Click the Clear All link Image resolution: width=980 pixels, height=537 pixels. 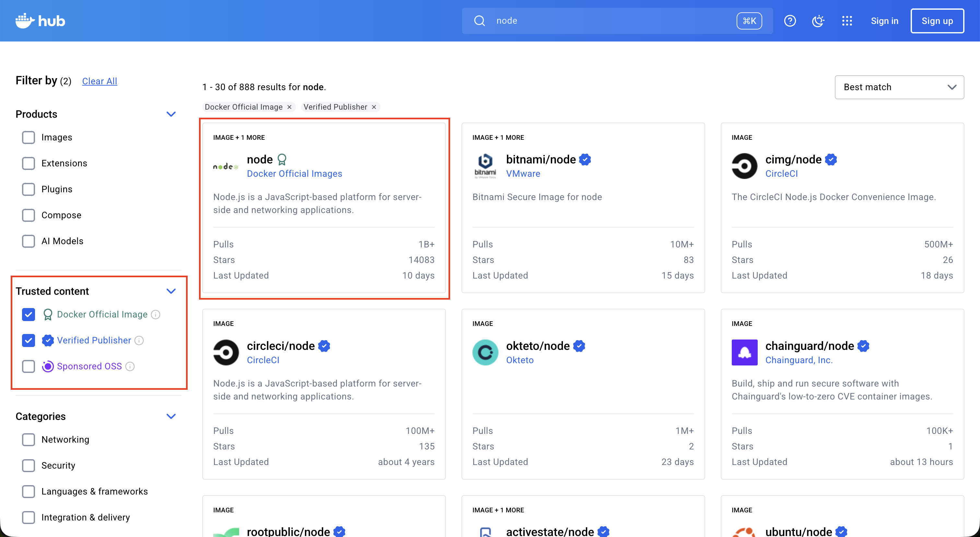pos(99,81)
